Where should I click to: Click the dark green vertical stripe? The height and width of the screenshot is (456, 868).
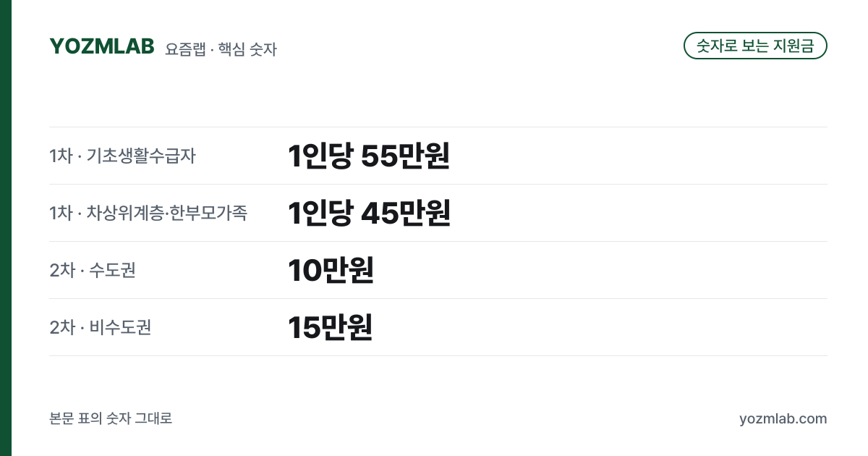6,228
